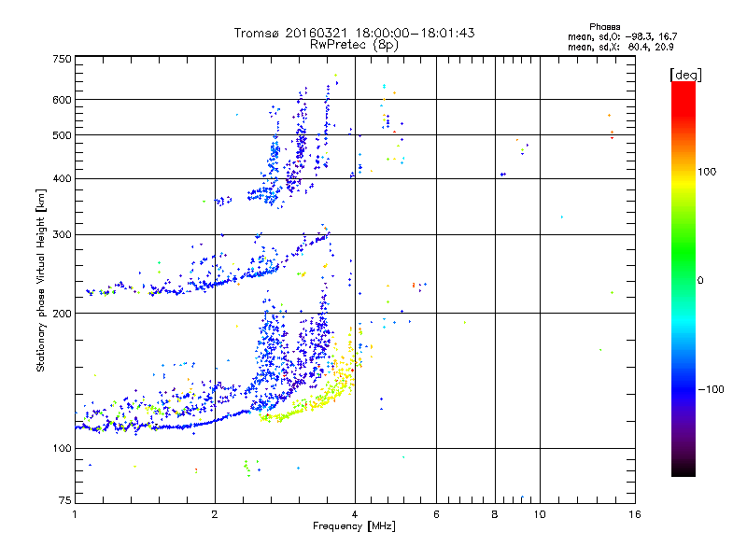Click the 'Phases' heading above statistics

(604, 27)
